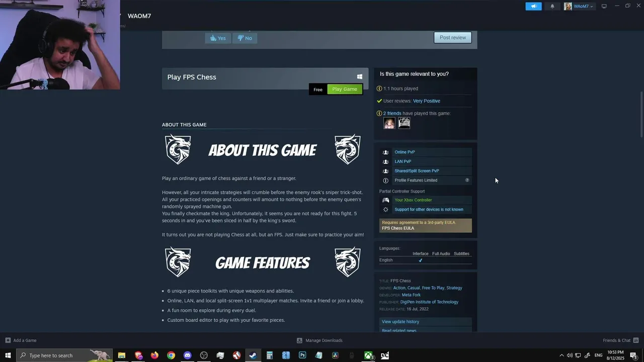Switch the ENG input language indicator

(599, 355)
